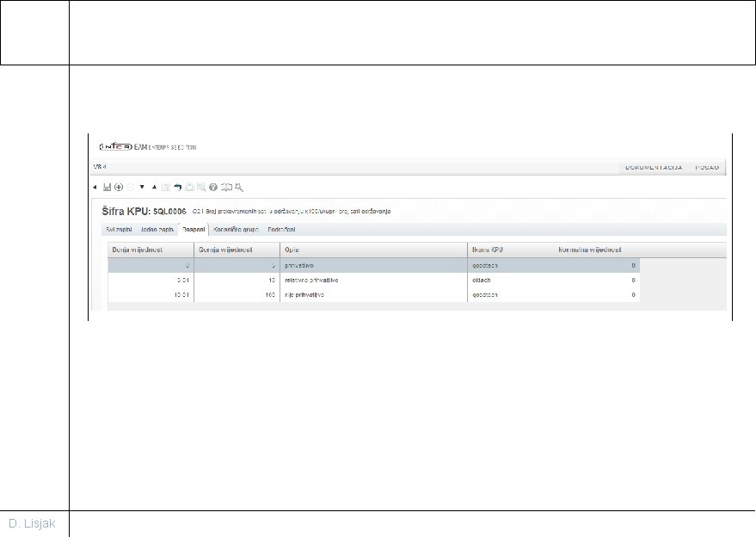Viewport: 756px width, 537px height.
Task: Click the circled plus add record icon
Action: (x=119, y=188)
